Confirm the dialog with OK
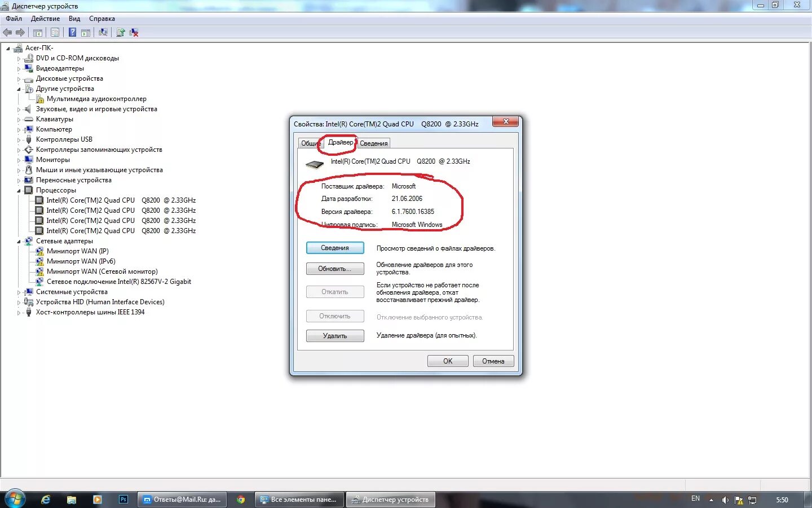Screen dimensions: 812x508 tap(448, 361)
